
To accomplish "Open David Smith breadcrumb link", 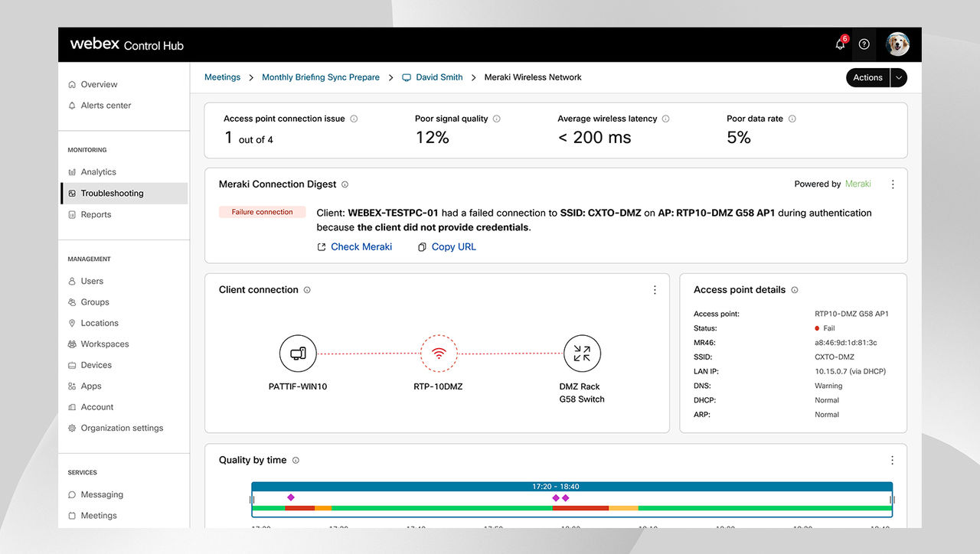I will [433, 77].
